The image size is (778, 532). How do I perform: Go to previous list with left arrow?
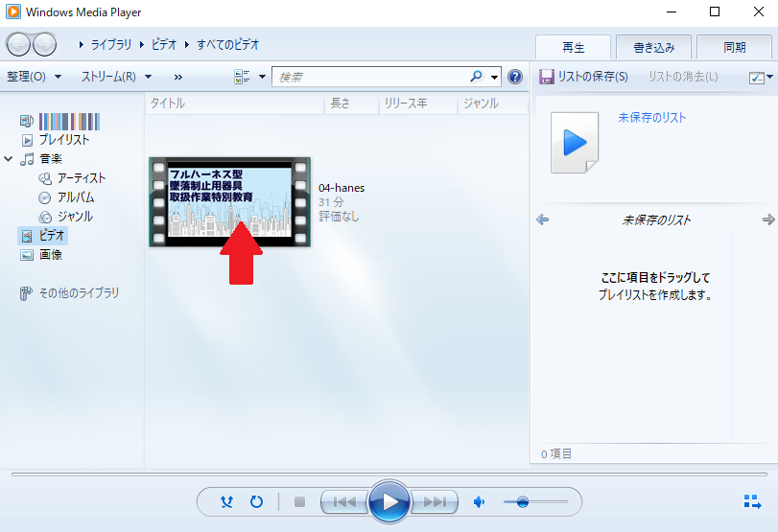pos(542,220)
